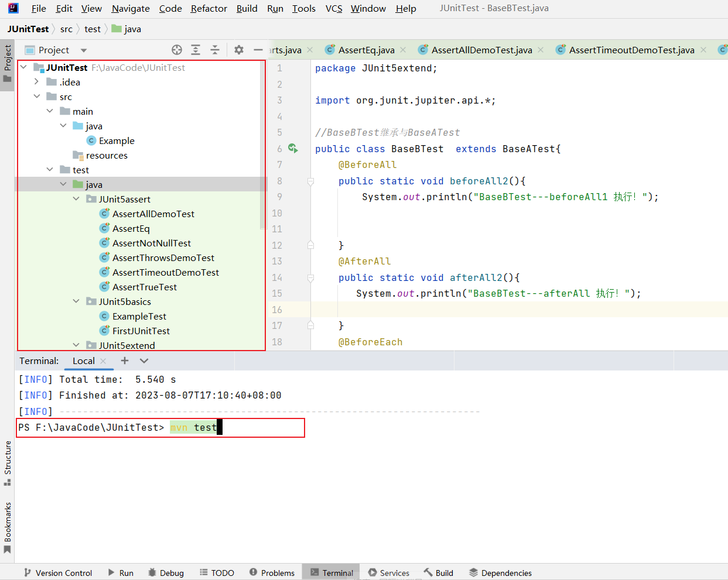The image size is (728, 580).
Task: Toggle code fold marker on line 8
Action: pyautogui.click(x=310, y=181)
